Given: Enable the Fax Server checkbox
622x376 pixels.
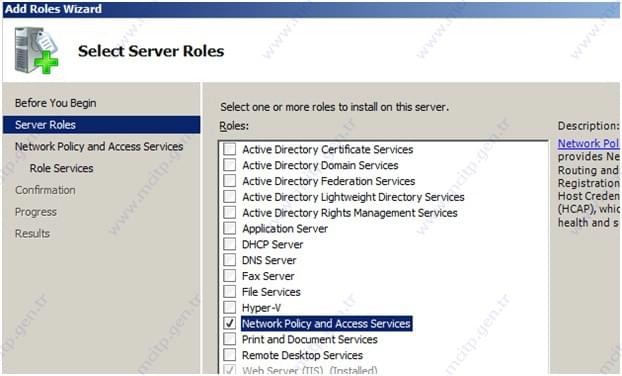Looking at the screenshot, I should (x=229, y=276).
